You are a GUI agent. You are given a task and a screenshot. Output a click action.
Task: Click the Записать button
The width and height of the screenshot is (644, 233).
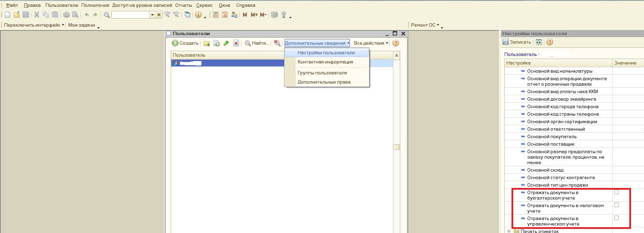(x=517, y=42)
